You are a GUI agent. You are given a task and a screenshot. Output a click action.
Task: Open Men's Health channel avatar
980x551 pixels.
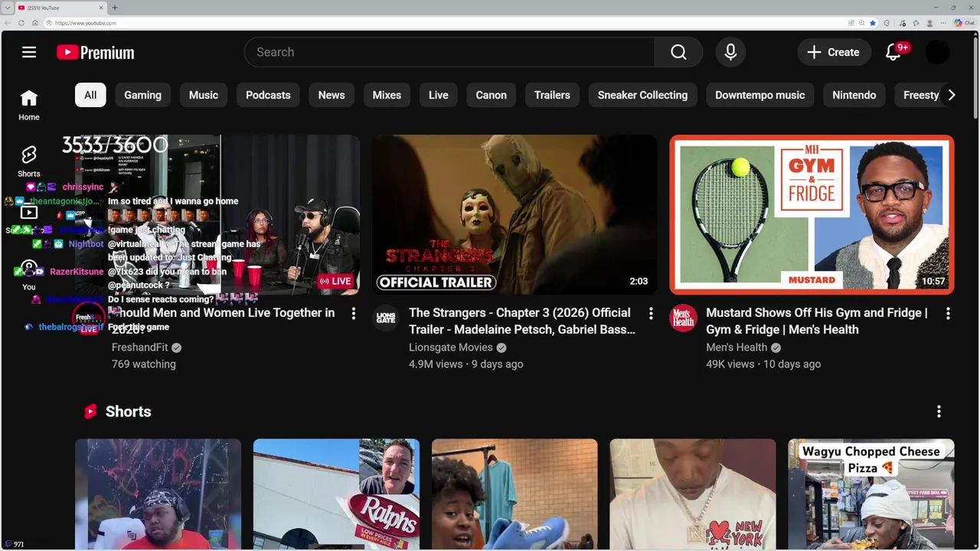[683, 317]
